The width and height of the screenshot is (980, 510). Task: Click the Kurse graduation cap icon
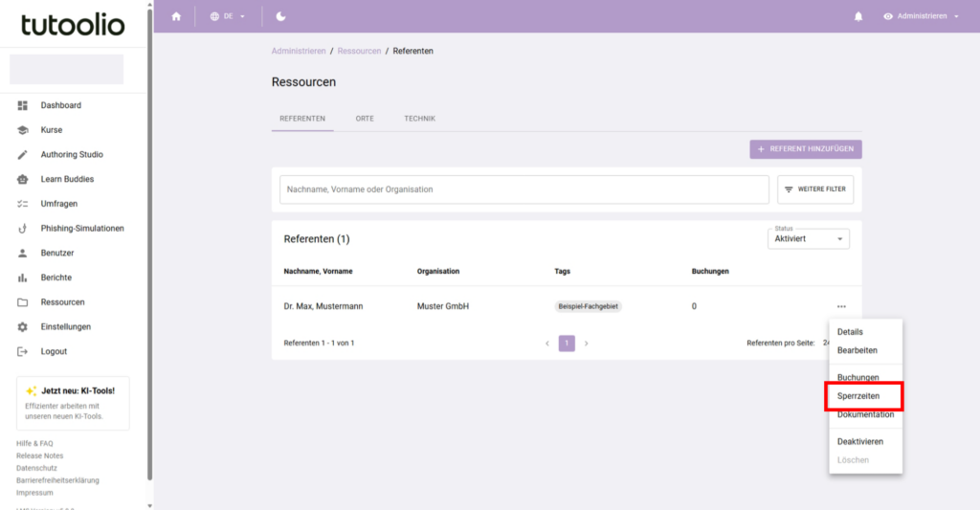coord(23,130)
